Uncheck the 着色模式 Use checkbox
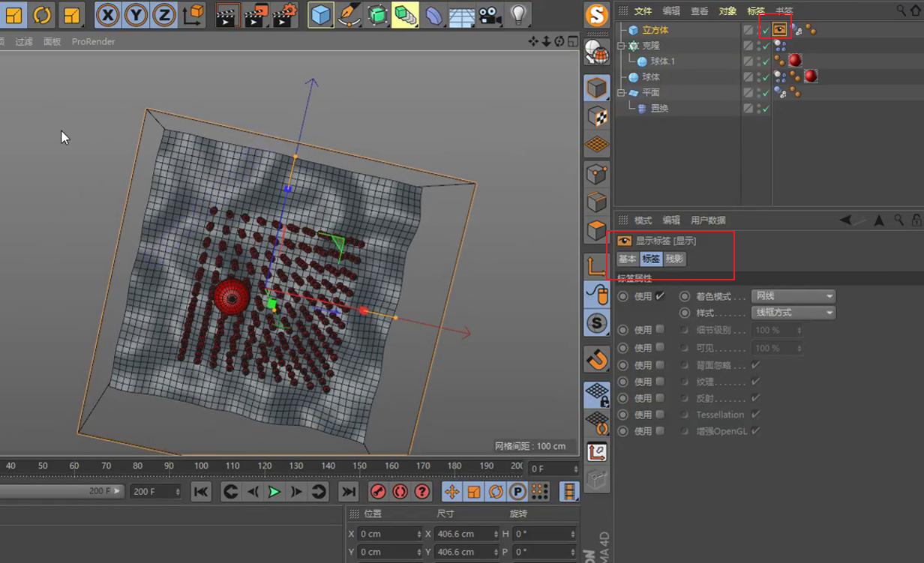 point(660,296)
